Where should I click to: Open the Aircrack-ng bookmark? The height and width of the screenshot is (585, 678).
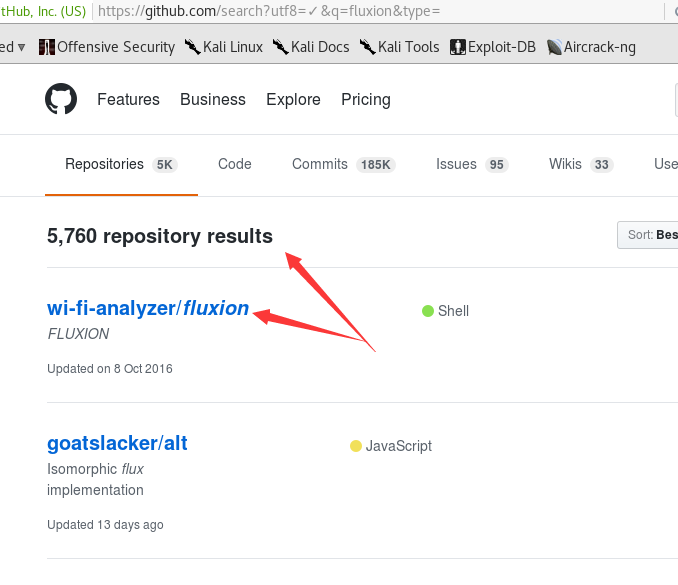point(591,47)
